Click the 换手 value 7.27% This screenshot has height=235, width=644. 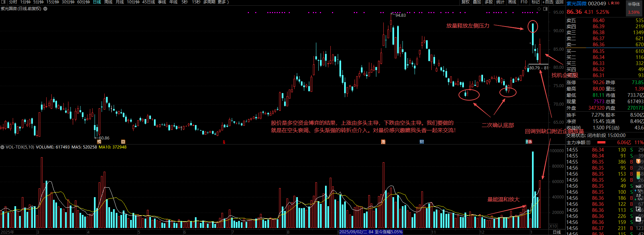tap(598, 115)
